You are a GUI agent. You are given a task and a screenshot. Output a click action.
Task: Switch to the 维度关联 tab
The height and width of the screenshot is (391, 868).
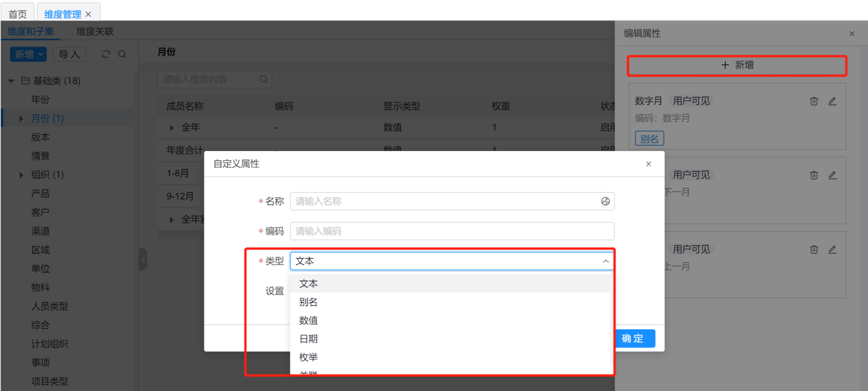95,31
